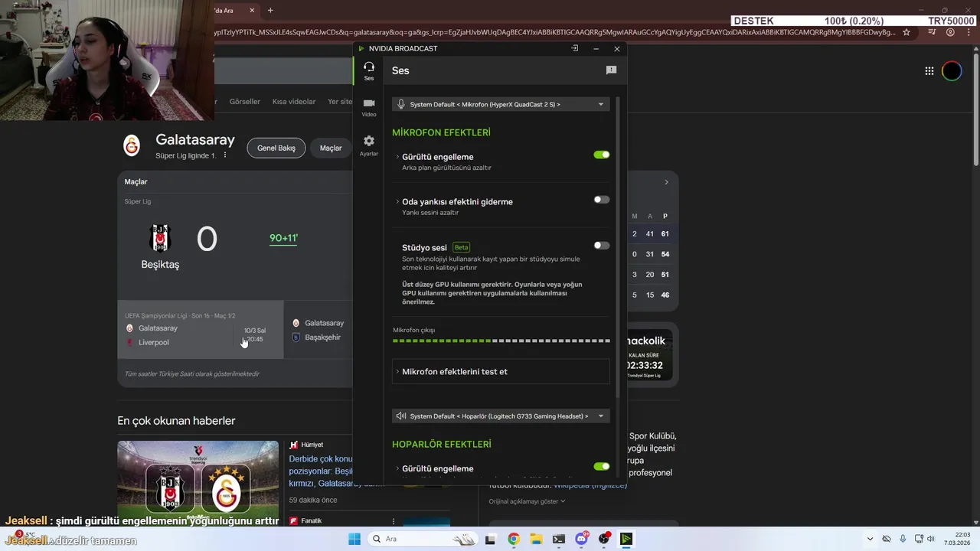Viewport: 980px width, 551px height.
Task: Open Discord from the taskbar
Action: [581, 539]
